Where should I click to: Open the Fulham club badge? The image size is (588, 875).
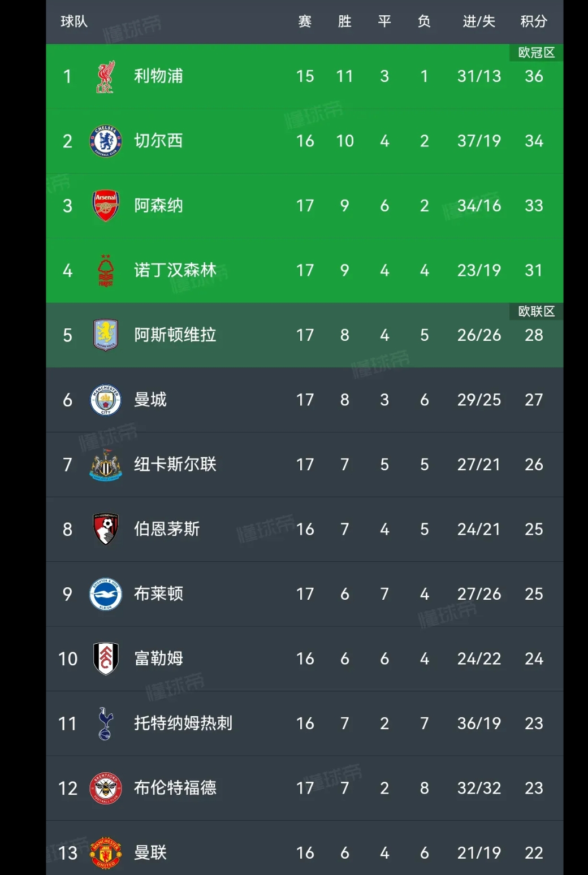click(x=106, y=659)
